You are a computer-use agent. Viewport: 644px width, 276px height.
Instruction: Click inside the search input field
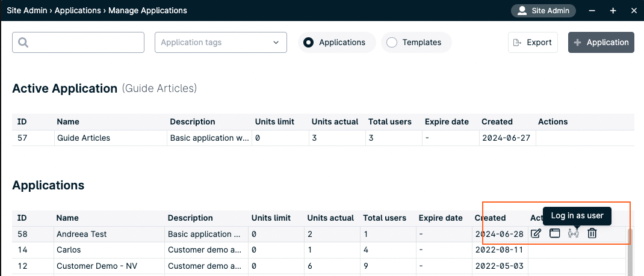pos(78,42)
